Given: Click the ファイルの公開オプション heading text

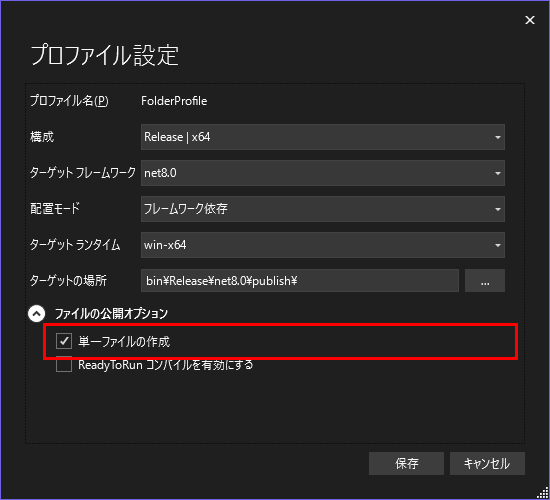Looking at the screenshot, I should pos(111,313).
